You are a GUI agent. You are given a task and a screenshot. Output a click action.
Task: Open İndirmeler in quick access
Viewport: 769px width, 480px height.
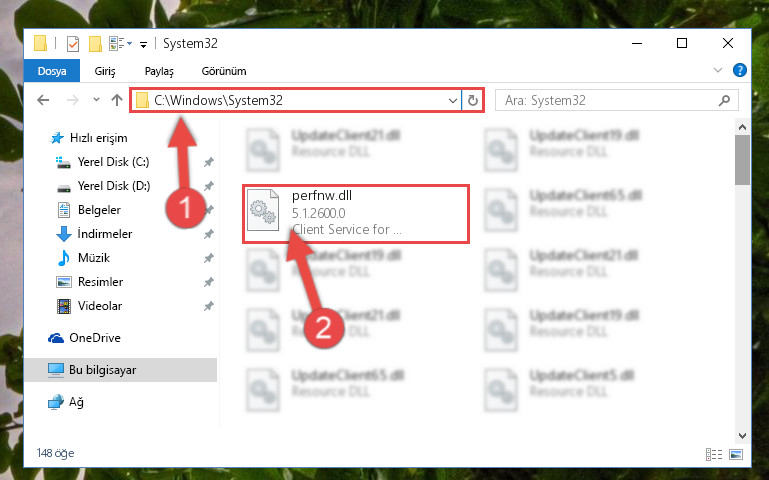(104, 234)
